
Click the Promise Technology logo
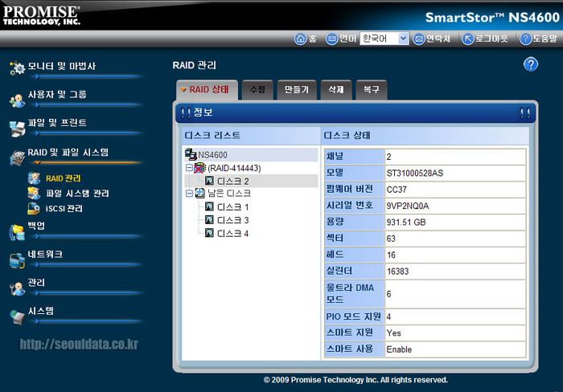41,15
